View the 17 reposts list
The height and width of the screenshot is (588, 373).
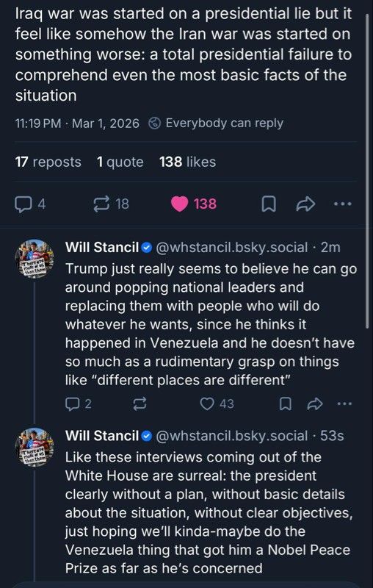tap(48, 162)
